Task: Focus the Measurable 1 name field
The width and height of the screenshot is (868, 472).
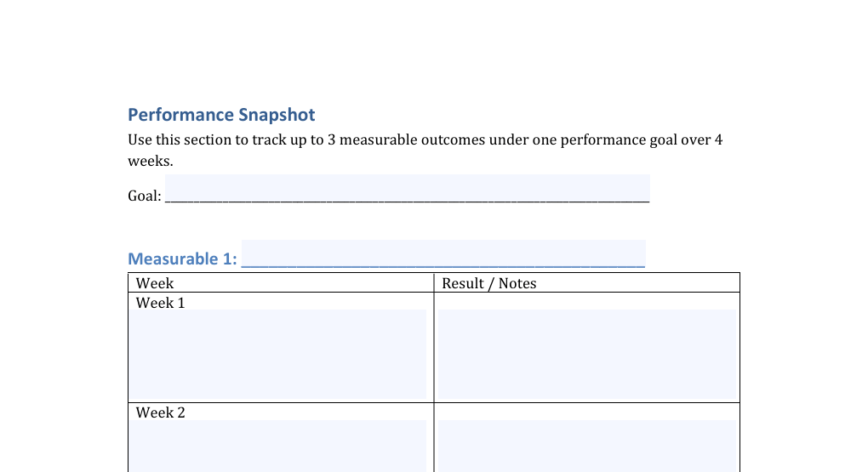Action: coord(443,253)
